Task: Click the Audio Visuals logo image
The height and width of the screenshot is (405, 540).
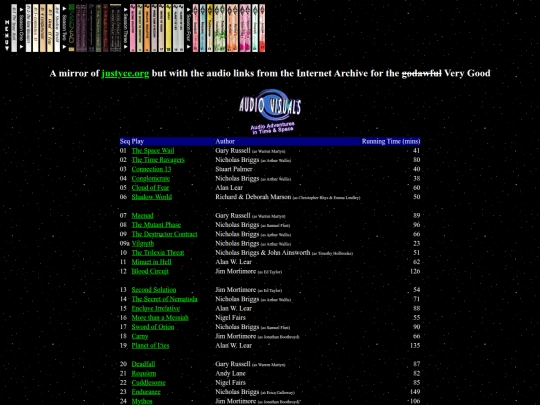Action: [270, 111]
